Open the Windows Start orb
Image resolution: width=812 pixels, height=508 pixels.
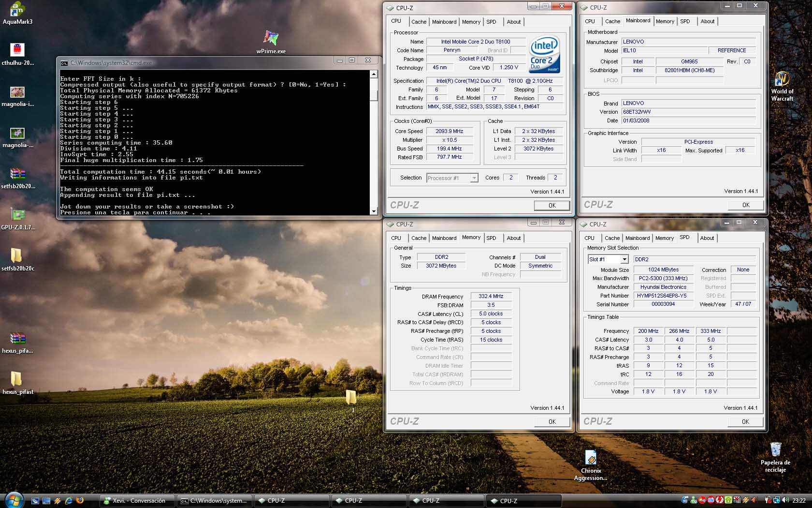[14, 500]
